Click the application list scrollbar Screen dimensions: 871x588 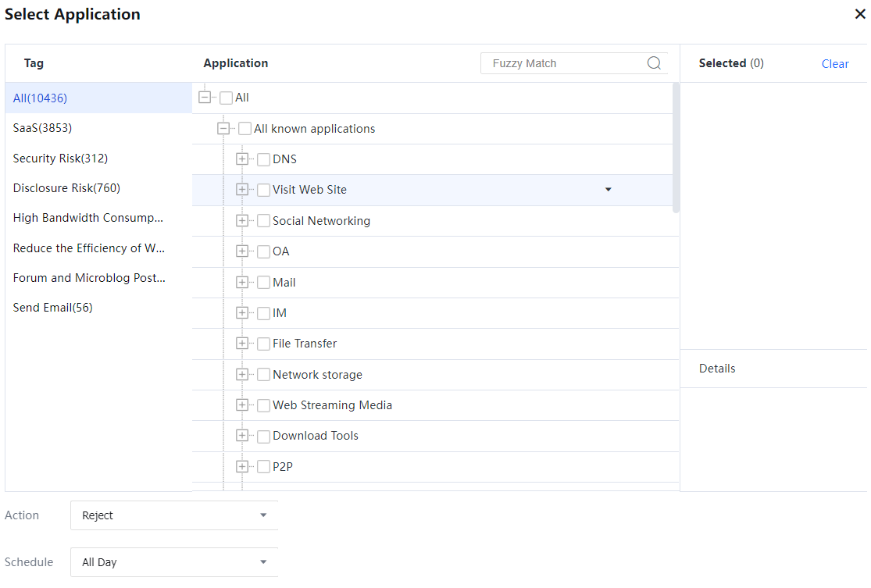point(676,148)
